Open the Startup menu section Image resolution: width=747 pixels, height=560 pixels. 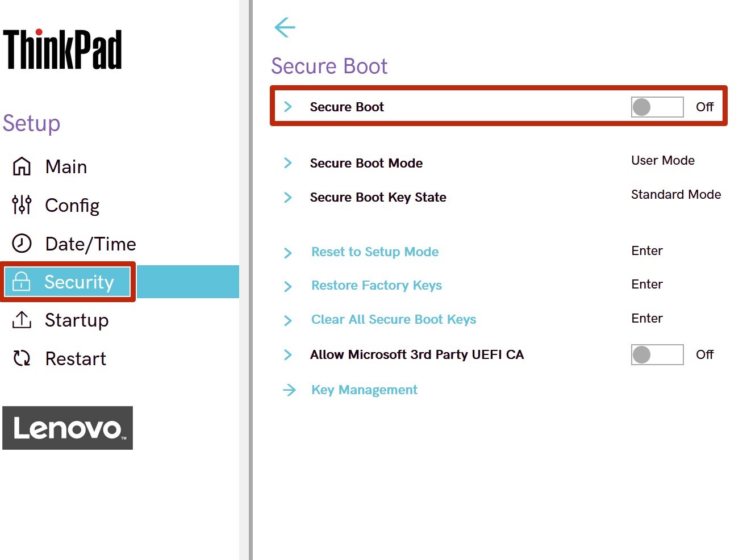(76, 320)
